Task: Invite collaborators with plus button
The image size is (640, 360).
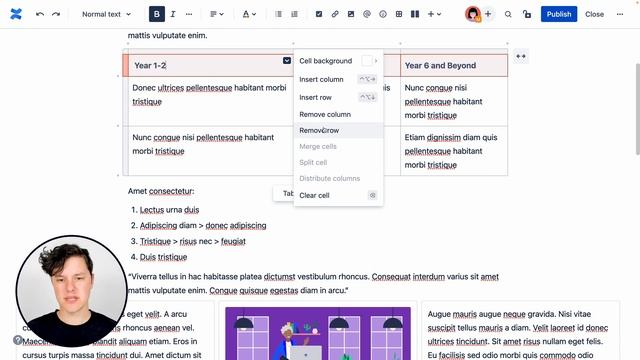Action: point(488,14)
